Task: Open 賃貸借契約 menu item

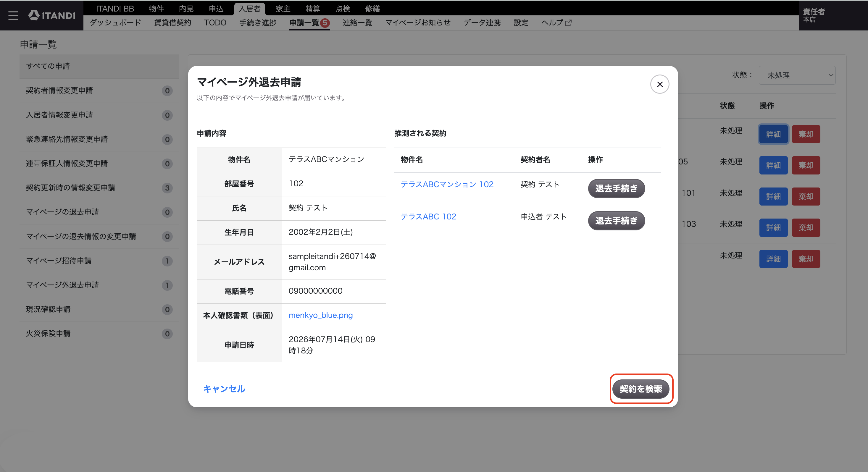Action: point(172,22)
